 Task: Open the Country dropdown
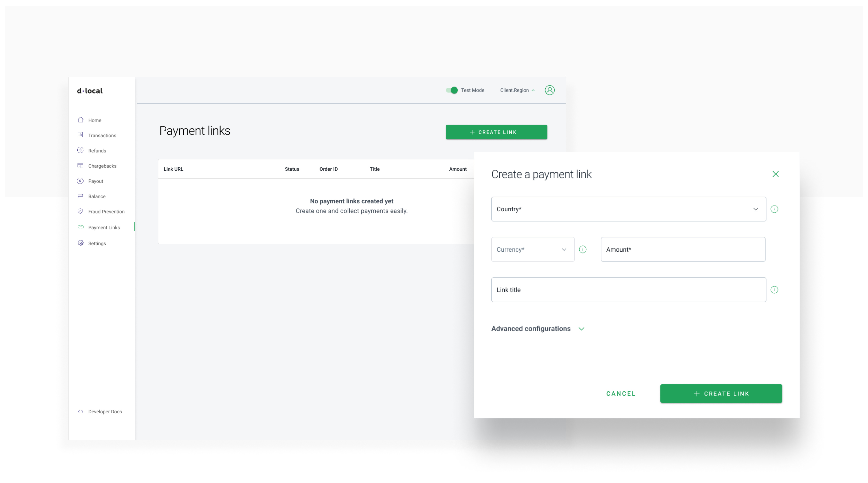628,209
